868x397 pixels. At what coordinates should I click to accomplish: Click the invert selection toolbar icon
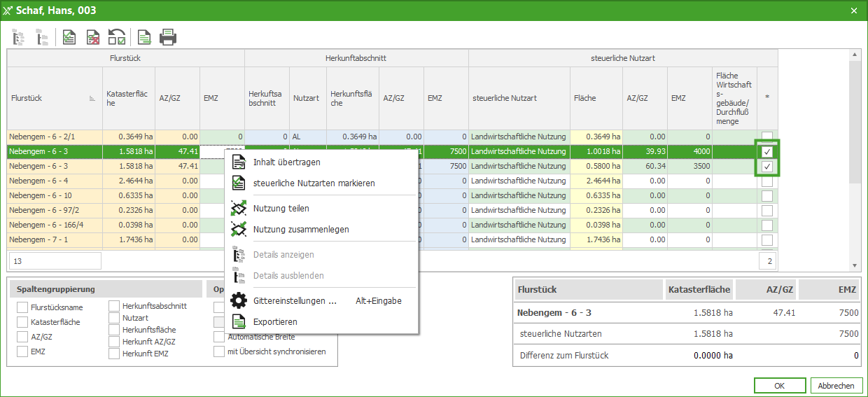(x=117, y=36)
